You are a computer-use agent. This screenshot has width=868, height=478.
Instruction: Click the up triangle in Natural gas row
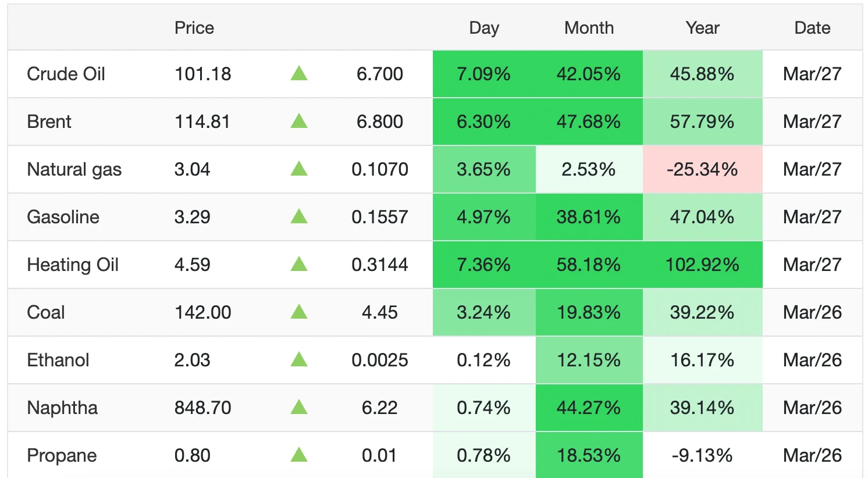(x=298, y=169)
